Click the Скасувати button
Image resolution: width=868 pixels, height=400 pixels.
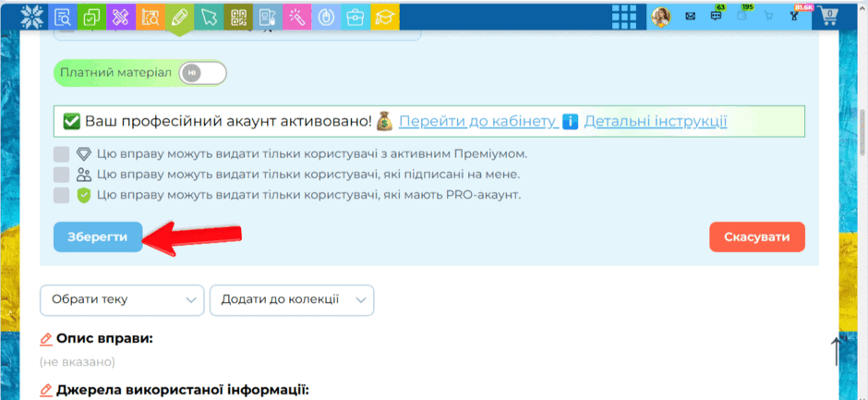[x=757, y=237]
